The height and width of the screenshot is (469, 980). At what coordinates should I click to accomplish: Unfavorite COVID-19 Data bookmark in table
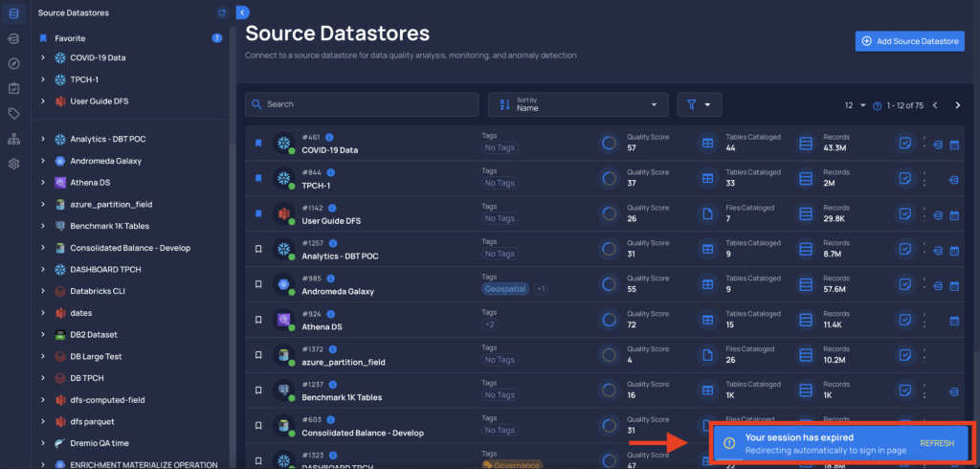258,144
